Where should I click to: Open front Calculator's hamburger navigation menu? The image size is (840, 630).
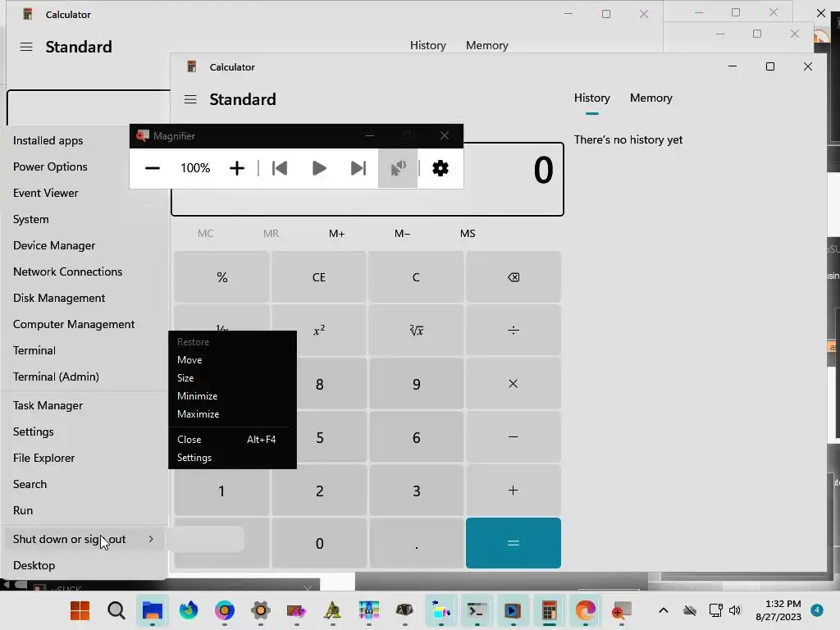tap(190, 99)
